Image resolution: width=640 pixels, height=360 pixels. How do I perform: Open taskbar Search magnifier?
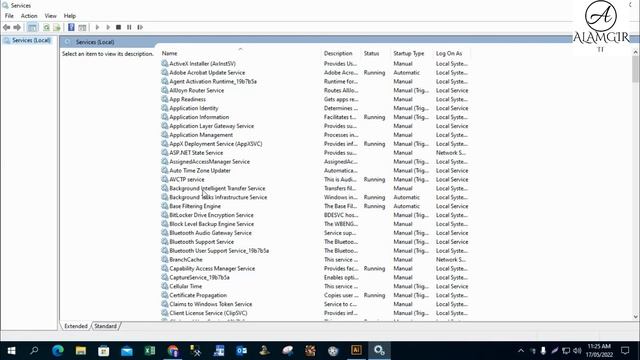point(34,351)
